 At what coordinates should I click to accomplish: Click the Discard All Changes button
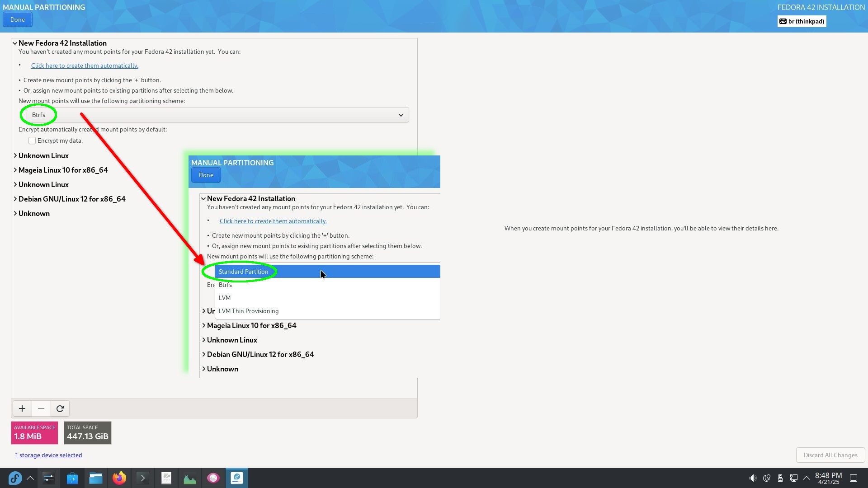(830, 455)
